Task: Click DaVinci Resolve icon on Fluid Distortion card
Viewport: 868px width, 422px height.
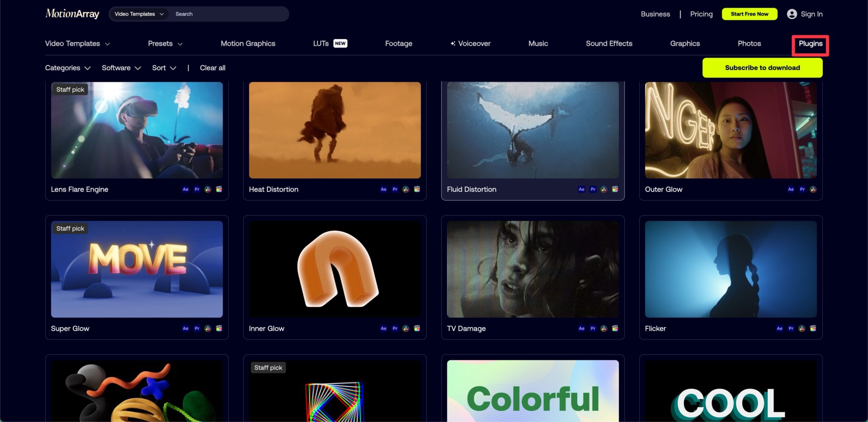Action: click(x=604, y=189)
